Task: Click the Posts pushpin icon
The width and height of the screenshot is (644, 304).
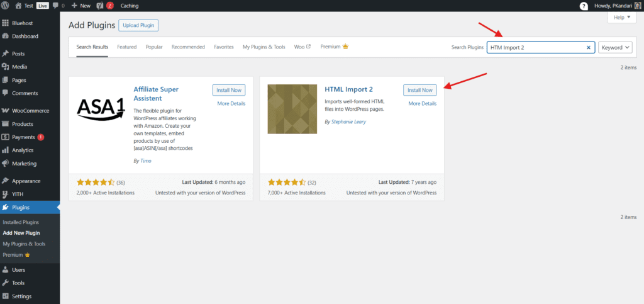Action: click(x=5, y=54)
